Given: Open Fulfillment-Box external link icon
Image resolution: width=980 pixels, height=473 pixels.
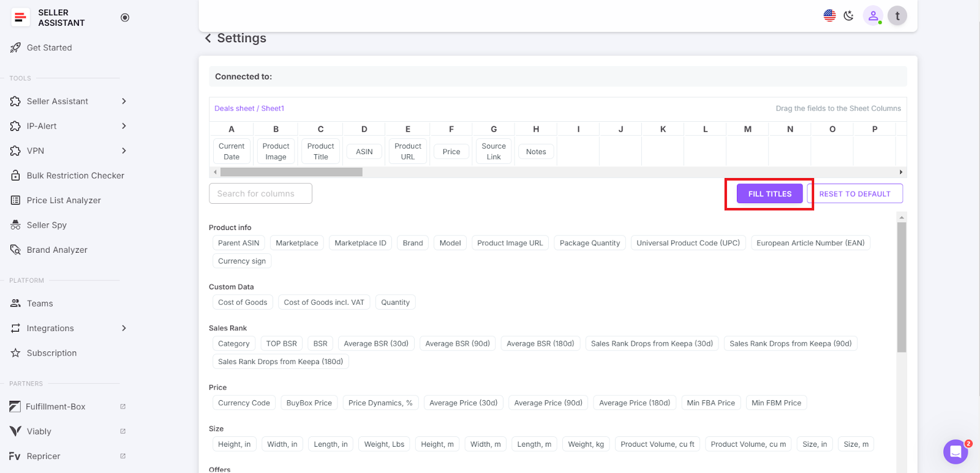Looking at the screenshot, I should [x=123, y=406].
